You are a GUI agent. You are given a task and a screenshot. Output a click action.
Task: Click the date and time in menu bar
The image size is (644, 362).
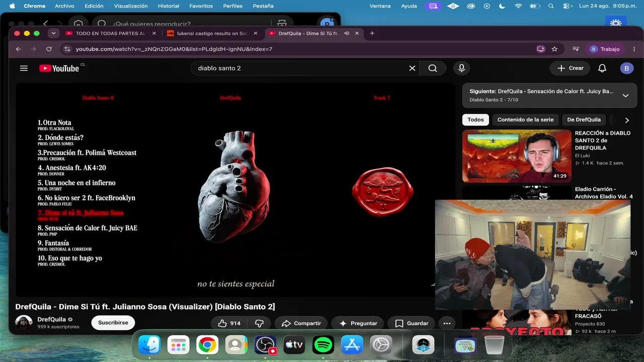[607, 6]
